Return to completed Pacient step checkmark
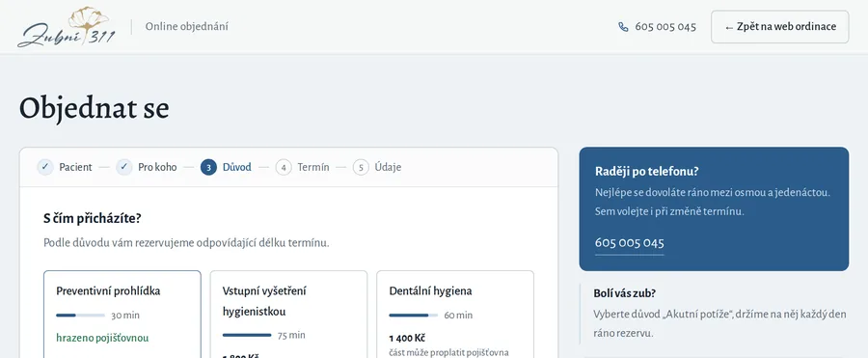Viewport: 868px width, 358px height. pyautogui.click(x=45, y=167)
